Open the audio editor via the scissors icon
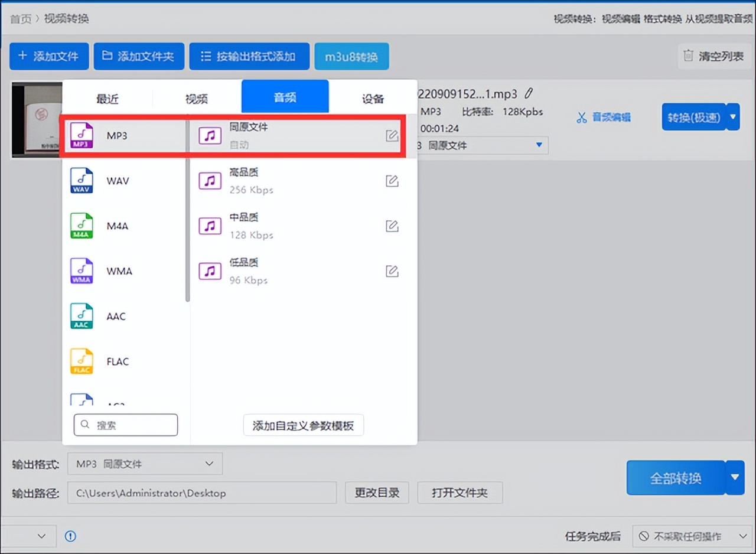Screen dimensions: 756x554 point(583,117)
